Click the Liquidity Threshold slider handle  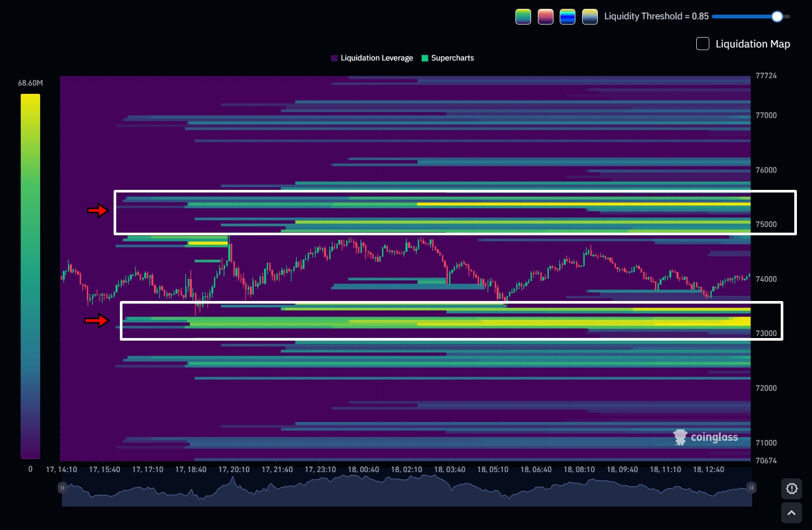(x=777, y=16)
